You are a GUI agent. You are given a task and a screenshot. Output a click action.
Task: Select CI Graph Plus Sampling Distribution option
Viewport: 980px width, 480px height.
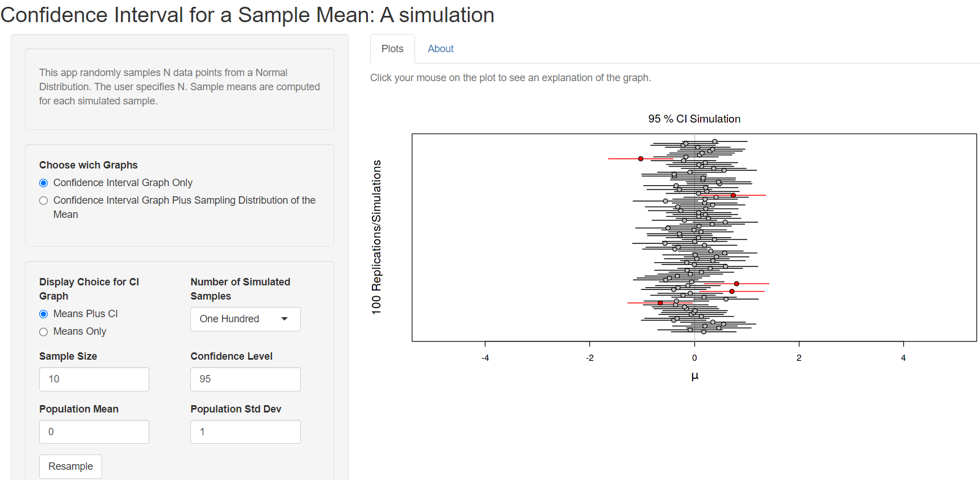(x=44, y=200)
